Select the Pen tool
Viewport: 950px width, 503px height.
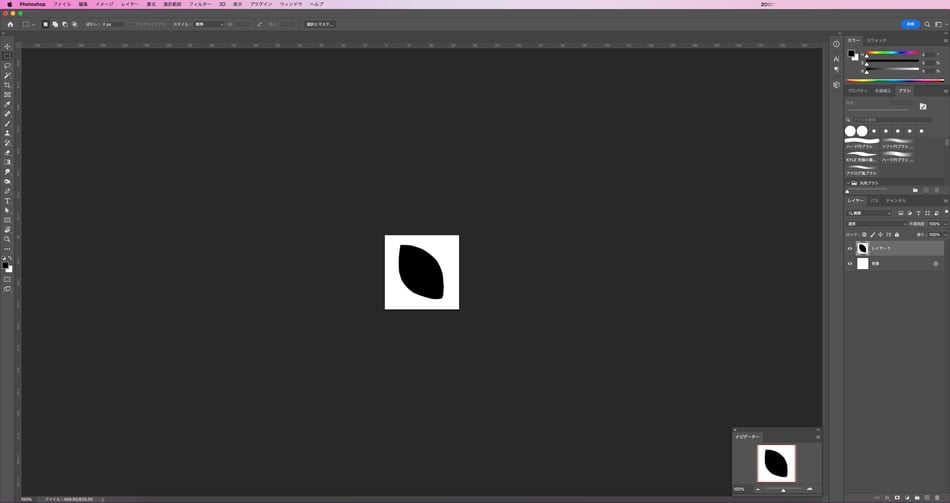pos(7,191)
